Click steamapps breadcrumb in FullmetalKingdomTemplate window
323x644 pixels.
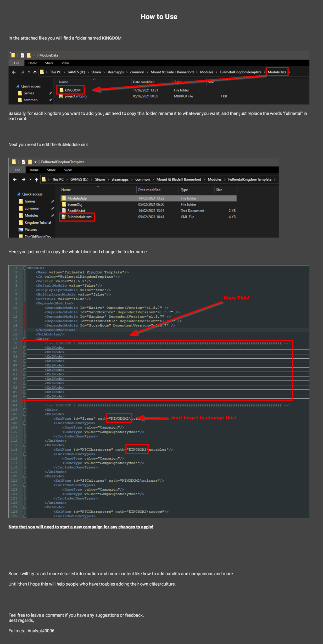[x=120, y=179]
